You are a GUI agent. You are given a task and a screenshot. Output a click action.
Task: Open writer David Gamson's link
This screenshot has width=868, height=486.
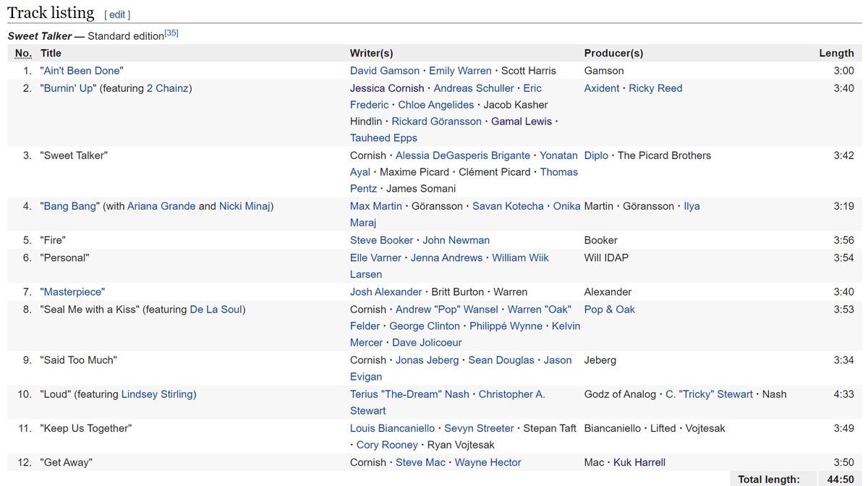pos(385,71)
